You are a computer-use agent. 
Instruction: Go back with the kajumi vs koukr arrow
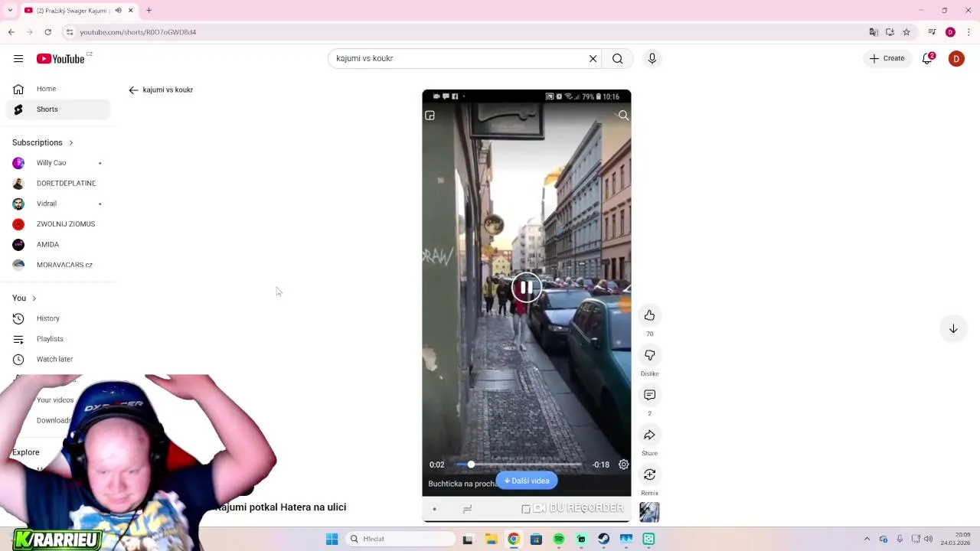[133, 90]
